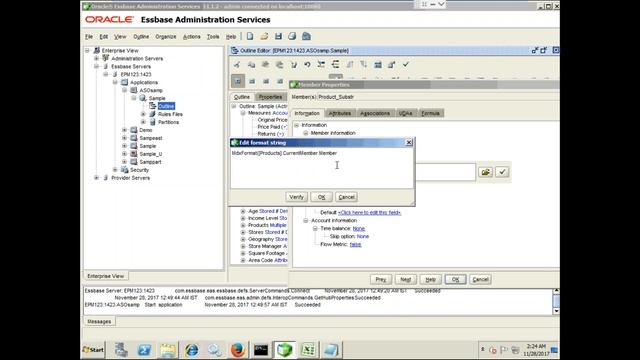
Task: Select the Sample_U application in tree
Action: 151,154
